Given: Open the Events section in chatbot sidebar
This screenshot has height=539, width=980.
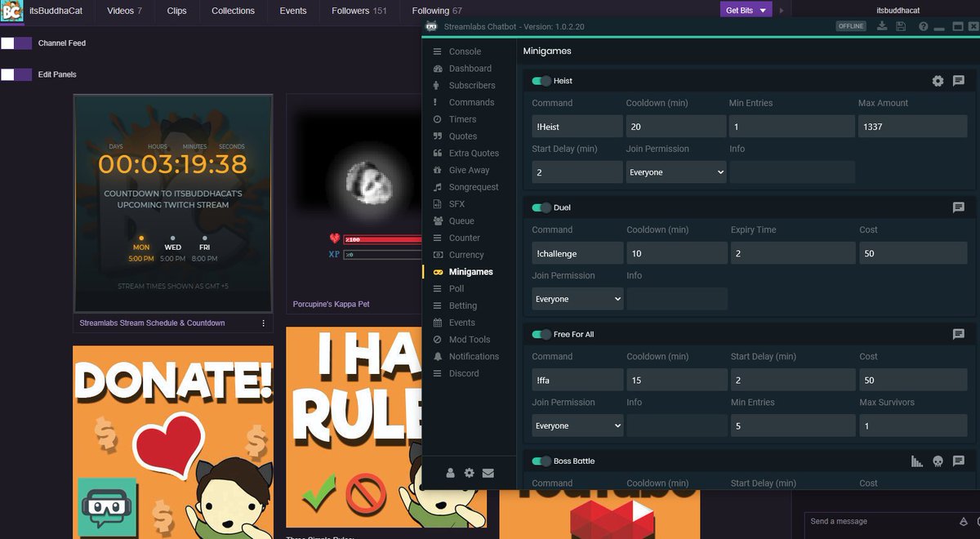Looking at the screenshot, I should point(461,323).
